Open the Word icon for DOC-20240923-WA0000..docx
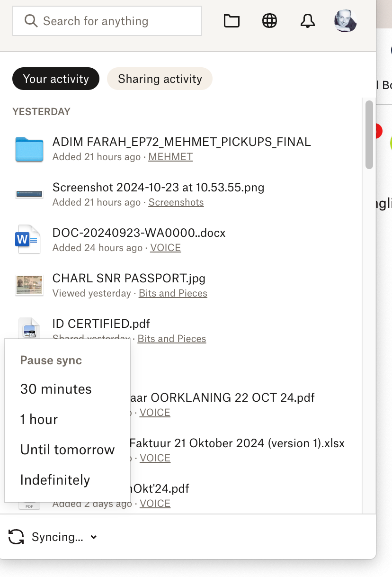392x577 pixels. (29, 239)
